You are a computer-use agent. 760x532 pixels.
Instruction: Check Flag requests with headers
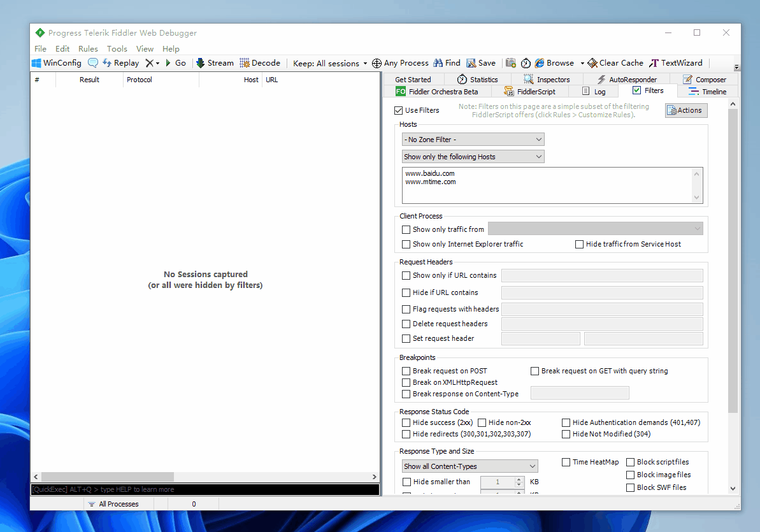click(x=406, y=310)
